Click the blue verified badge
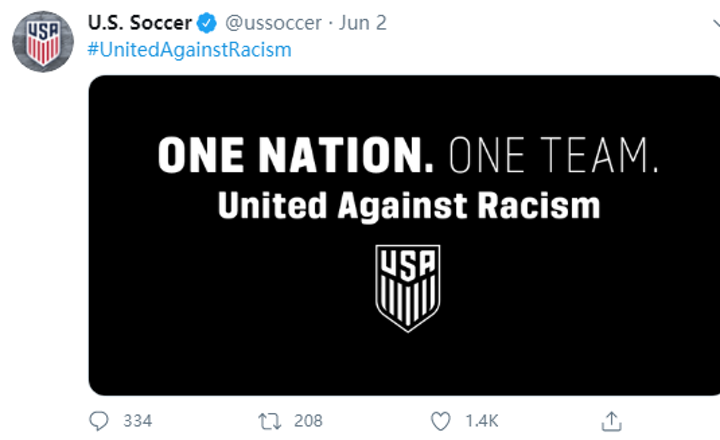720x440 pixels. point(206,22)
